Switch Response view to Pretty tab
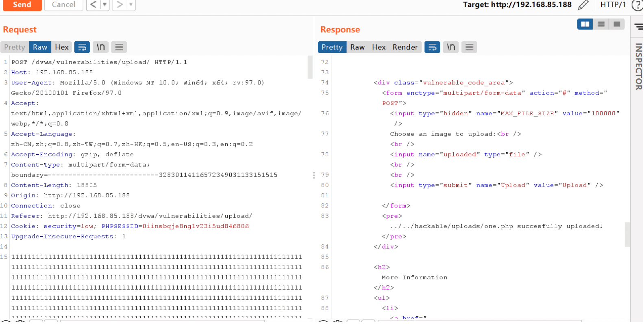The width and height of the screenshot is (644, 324). [x=332, y=47]
